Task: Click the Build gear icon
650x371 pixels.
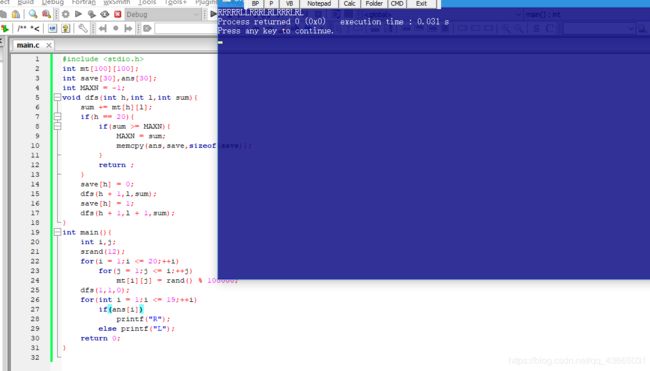Action: pos(65,14)
